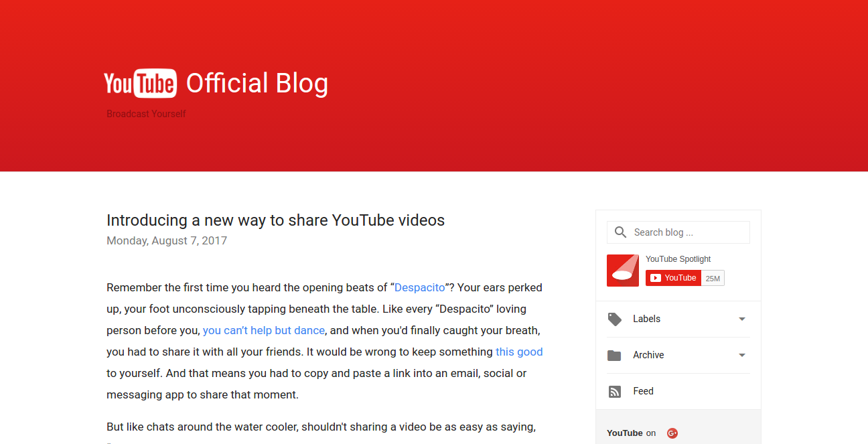Click the 25M subscriber count
Image resolution: width=868 pixels, height=444 pixels.
(713, 278)
